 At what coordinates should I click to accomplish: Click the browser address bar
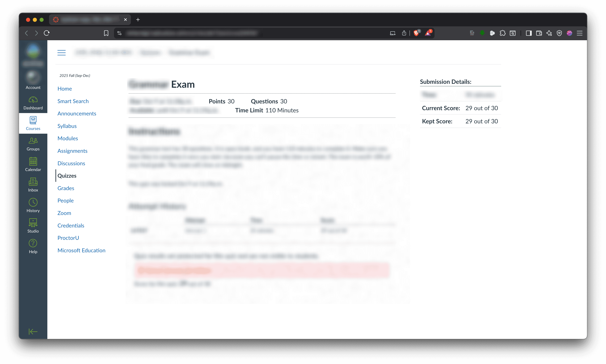tap(255, 33)
